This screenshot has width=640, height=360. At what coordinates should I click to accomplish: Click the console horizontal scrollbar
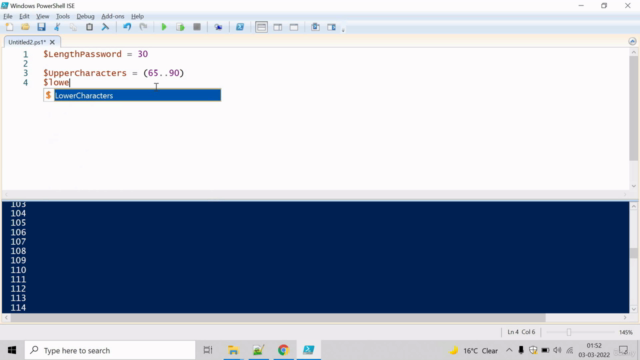click(278, 318)
